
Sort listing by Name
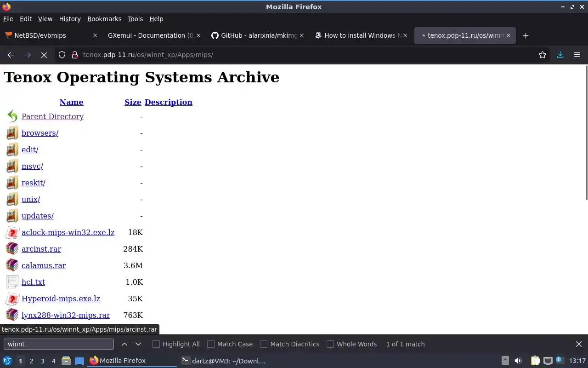click(71, 102)
